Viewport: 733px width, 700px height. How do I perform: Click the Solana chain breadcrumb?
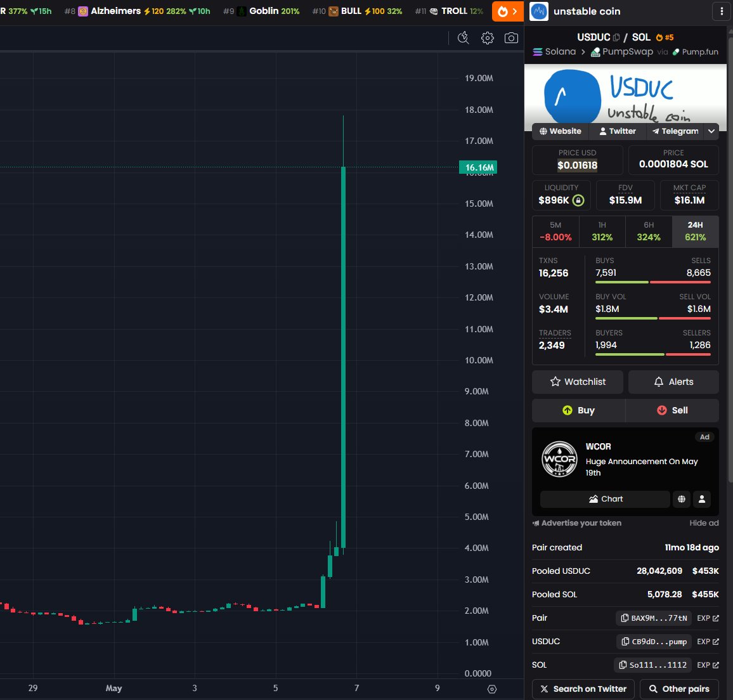pyautogui.click(x=554, y=52)
